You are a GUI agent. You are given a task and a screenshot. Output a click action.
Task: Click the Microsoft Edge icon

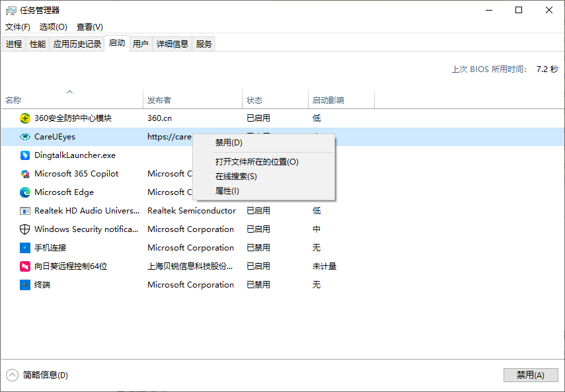point(25,192)
